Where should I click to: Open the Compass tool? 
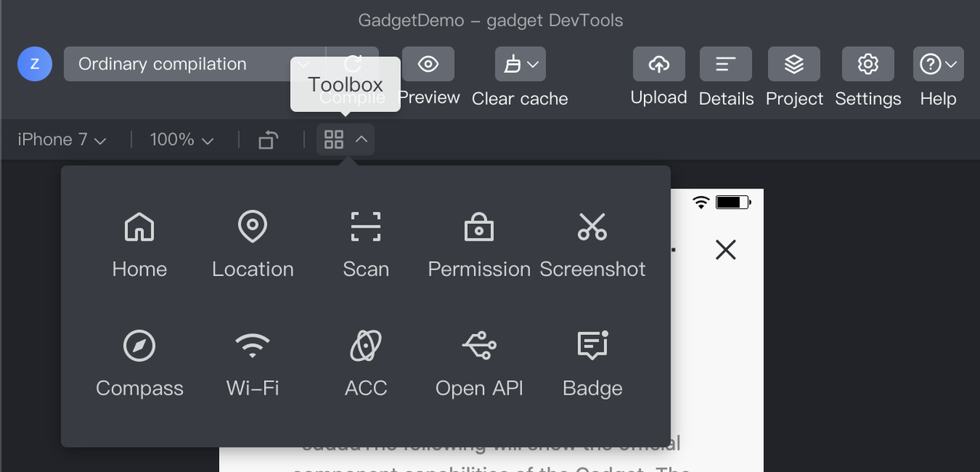(139, 346)
